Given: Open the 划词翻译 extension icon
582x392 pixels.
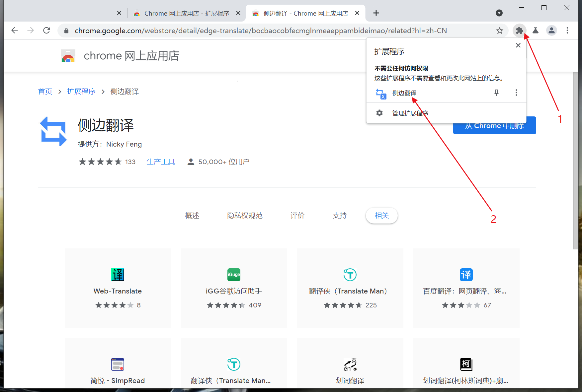Looking at the screenshot, I should [x=350, y=364].
